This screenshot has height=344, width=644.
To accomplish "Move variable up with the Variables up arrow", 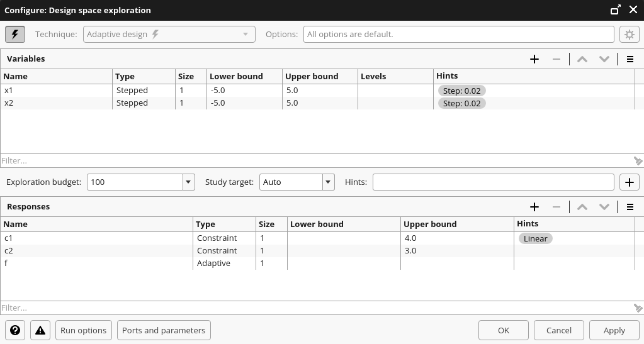I will pyautogui.click(x=582, y=59).
